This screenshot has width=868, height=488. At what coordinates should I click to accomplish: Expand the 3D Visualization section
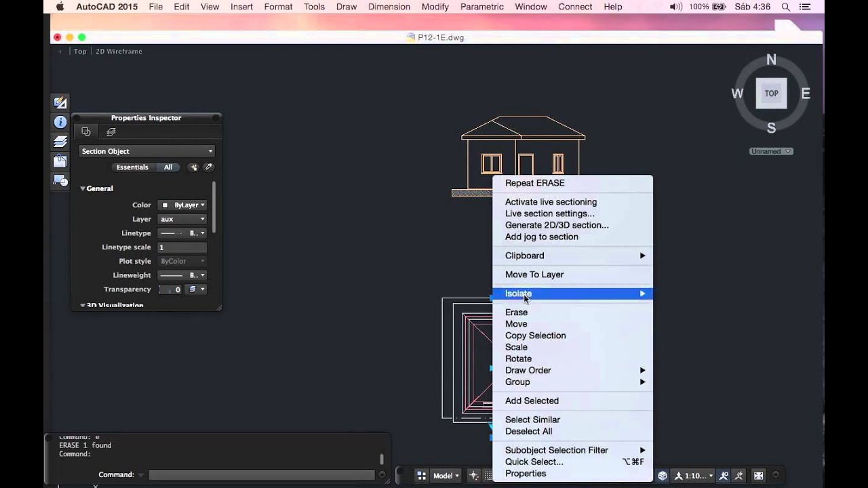[112, 306]
